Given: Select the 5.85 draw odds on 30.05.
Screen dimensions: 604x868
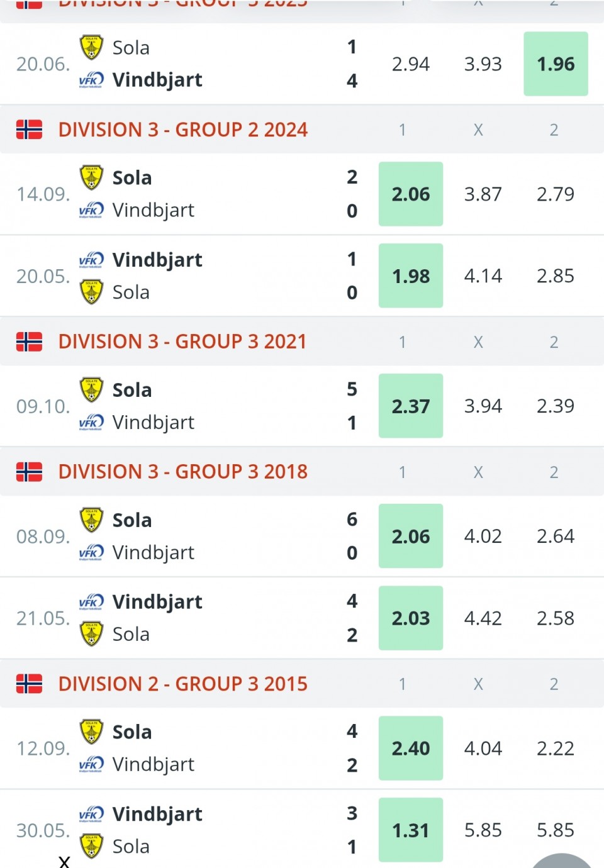Looking at the screenshot, I should [x=483, y=830].
